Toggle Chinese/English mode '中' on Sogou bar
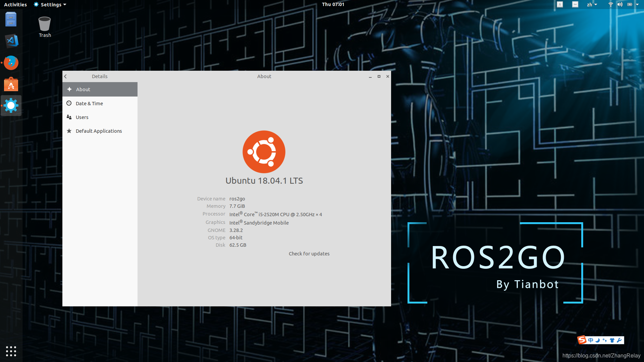Viewport: 644px width, 362px height. 591,340
